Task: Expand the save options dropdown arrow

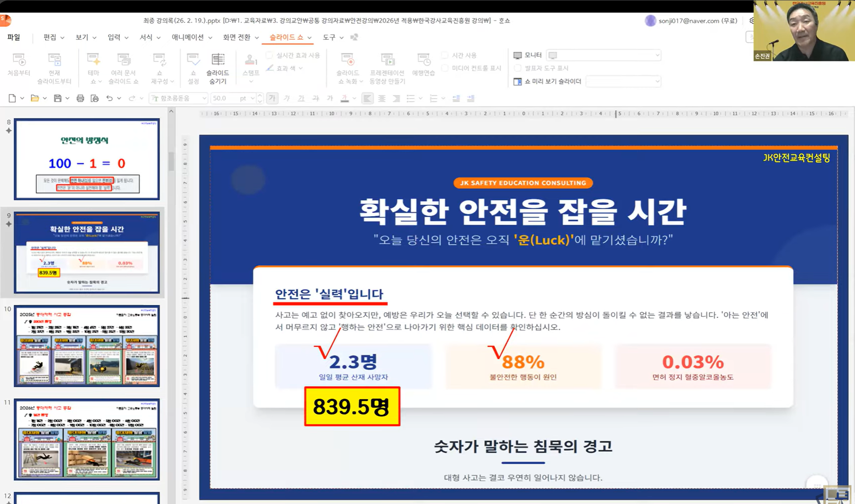Action: [67, 98]
